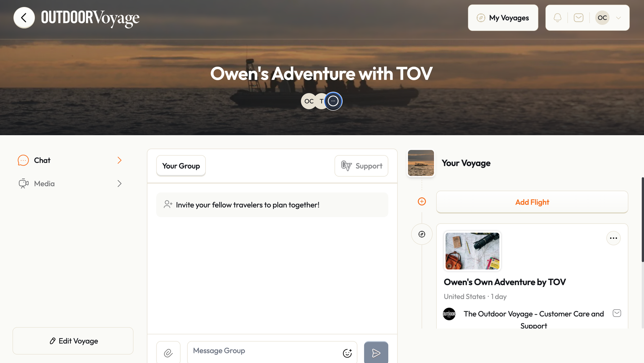Switch to the Your Group tab
Viewport: 644px width, 363px height.
181,166
